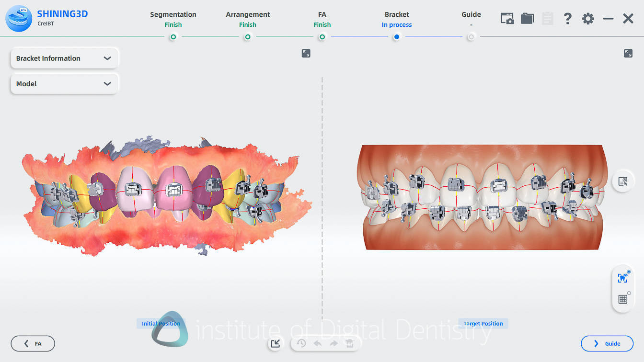Click the bracket inspection icon beside right model
Image resolution: width=644 pixels, height=362 pixels.
(622, 181)
